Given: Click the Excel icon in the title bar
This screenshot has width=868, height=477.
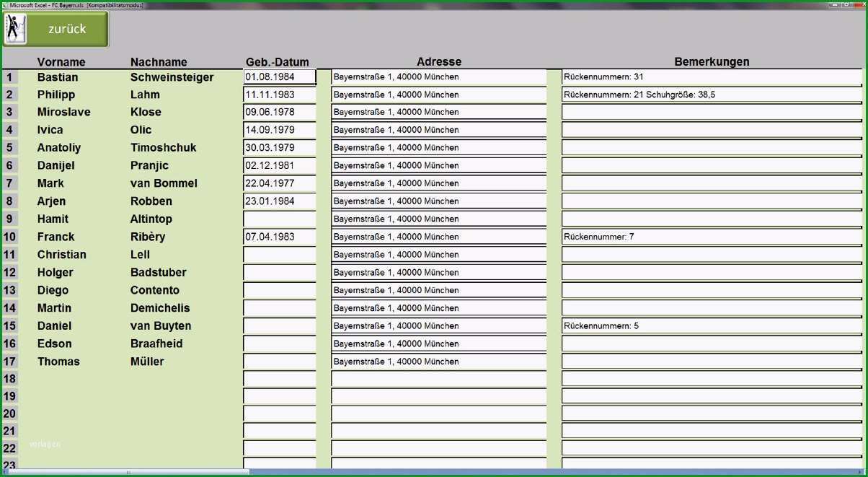Looking at the screenshot, I should pos(4,4).
